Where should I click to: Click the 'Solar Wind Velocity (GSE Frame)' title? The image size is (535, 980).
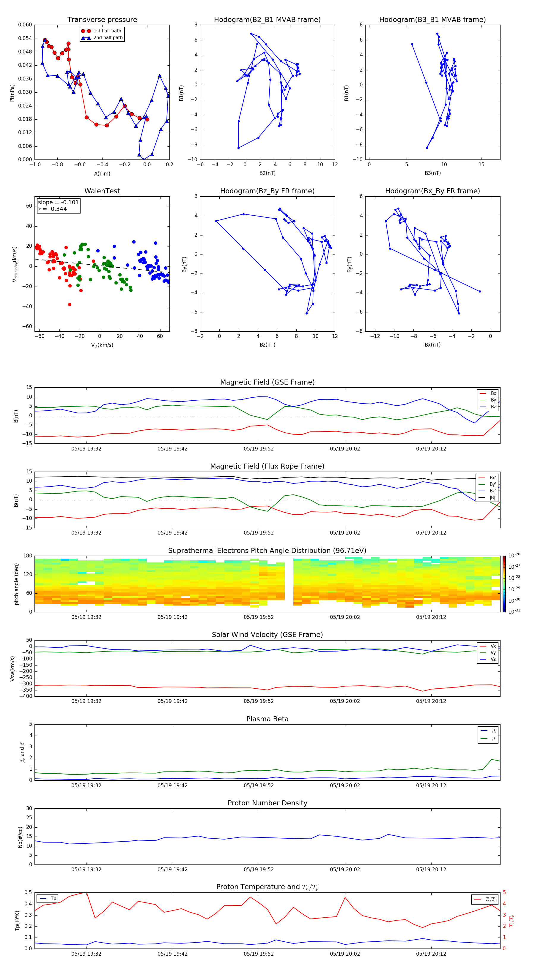[x=267, y=635]
